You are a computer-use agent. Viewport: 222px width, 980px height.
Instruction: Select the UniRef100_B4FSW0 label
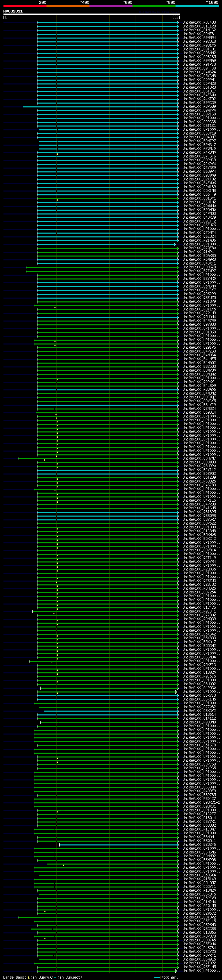pos(199,95)
